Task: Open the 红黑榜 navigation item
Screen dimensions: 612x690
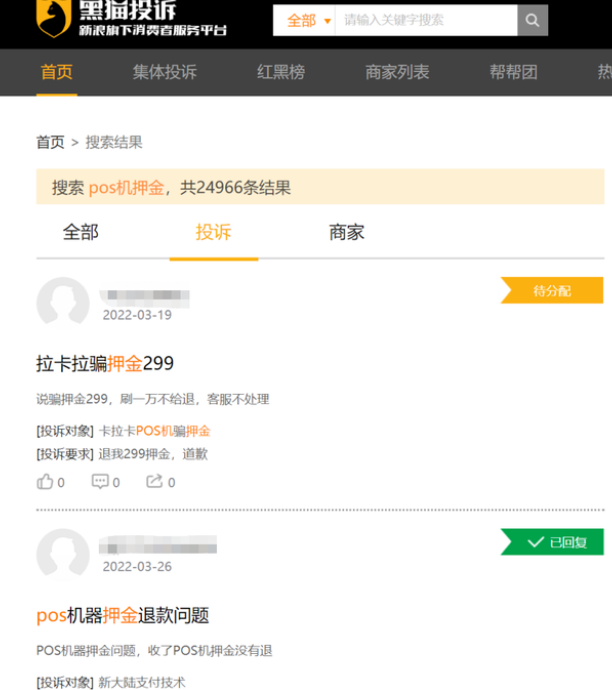Action: pos(281,72)
